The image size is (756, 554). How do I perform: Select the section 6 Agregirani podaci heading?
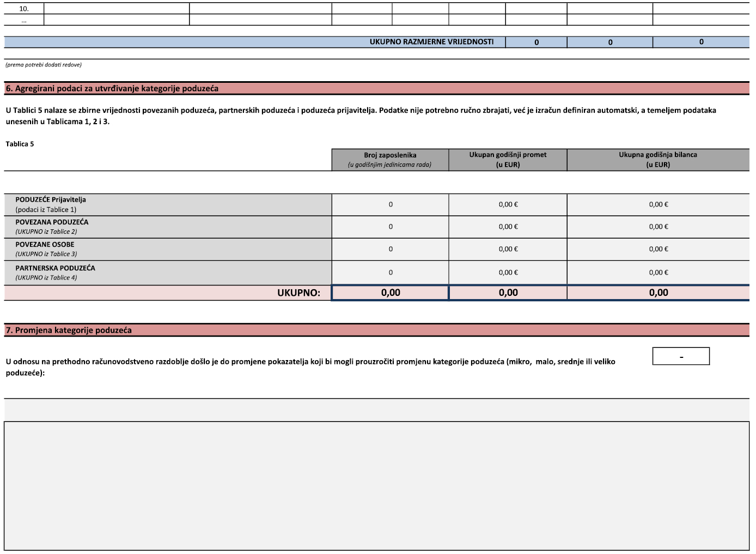(x=112, y=89)
